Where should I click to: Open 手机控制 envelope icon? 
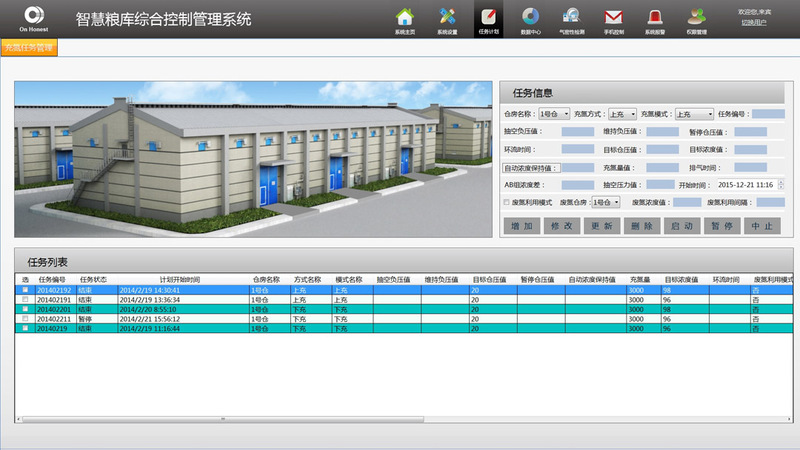point(614,17)
